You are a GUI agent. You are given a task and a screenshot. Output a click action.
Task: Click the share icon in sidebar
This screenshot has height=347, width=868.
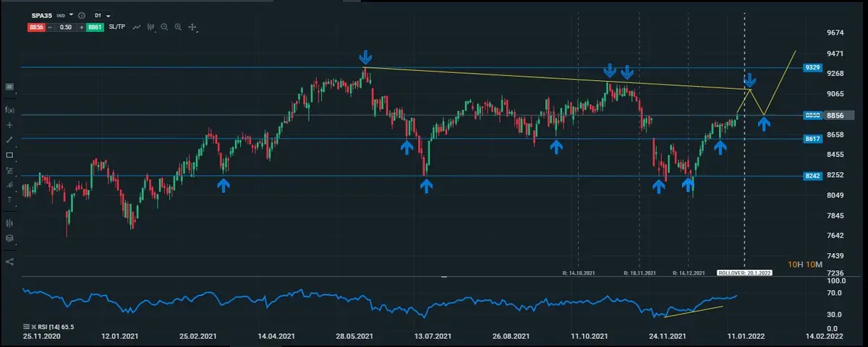[x=10, y=262]
